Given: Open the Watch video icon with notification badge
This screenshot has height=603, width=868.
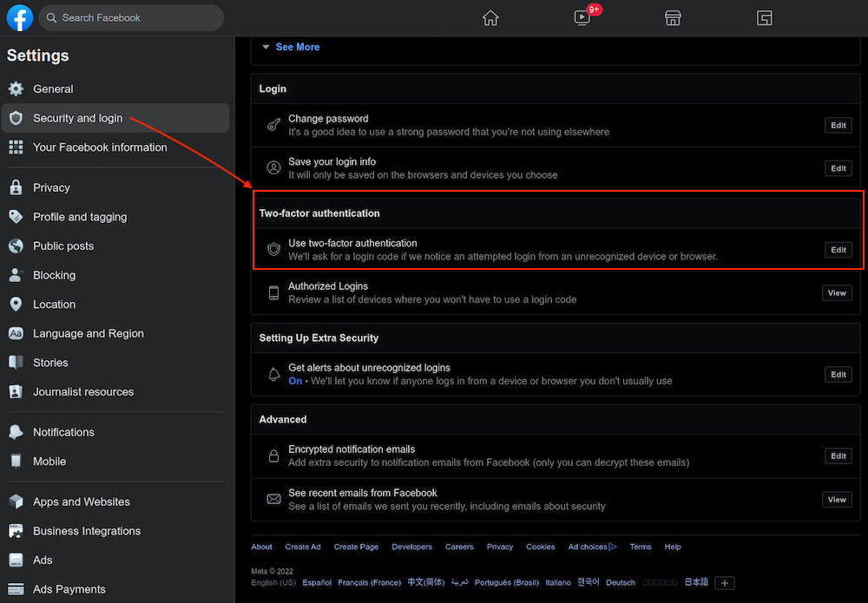Looking at the screenshot, I should (x=582, y=18).
